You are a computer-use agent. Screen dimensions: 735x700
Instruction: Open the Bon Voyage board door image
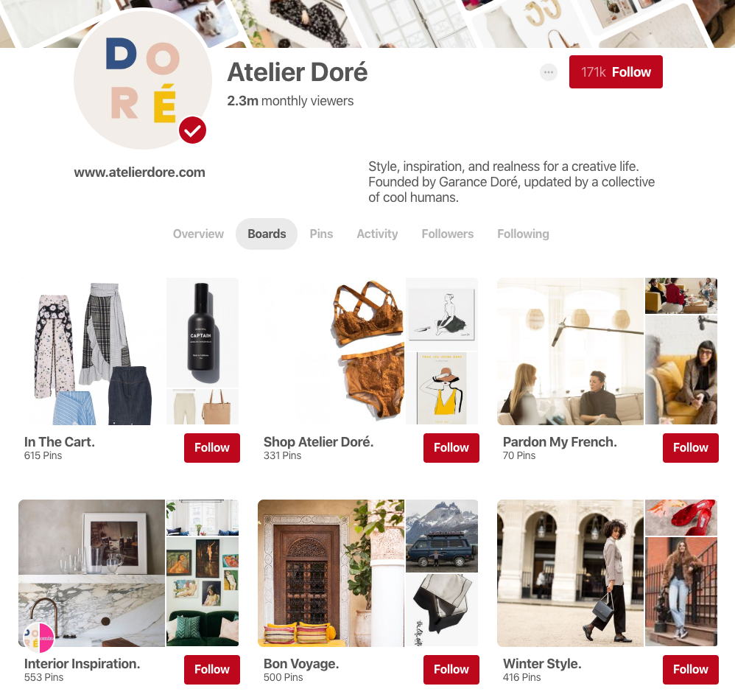(x=331, y=573)
